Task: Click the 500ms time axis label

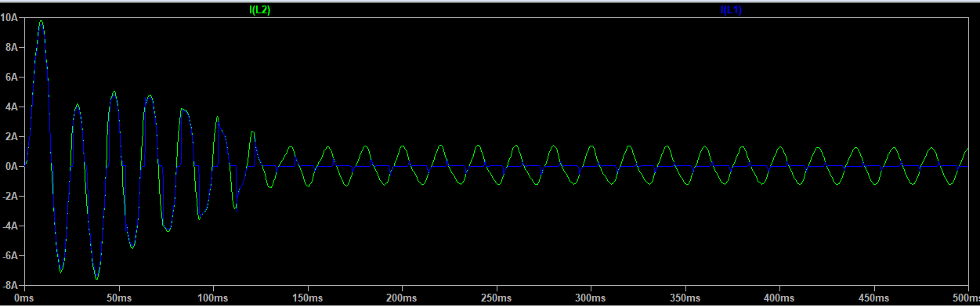Action: 965,299
